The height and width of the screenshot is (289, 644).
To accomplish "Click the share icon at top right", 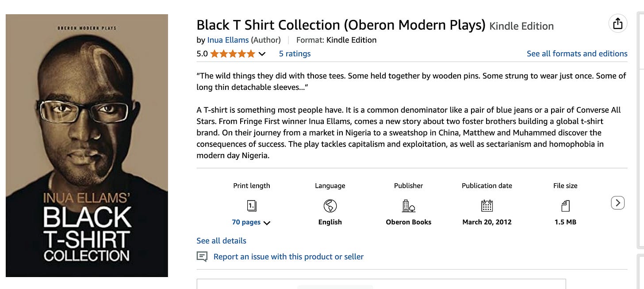I will pyautogui.click(x=617, y=23).
